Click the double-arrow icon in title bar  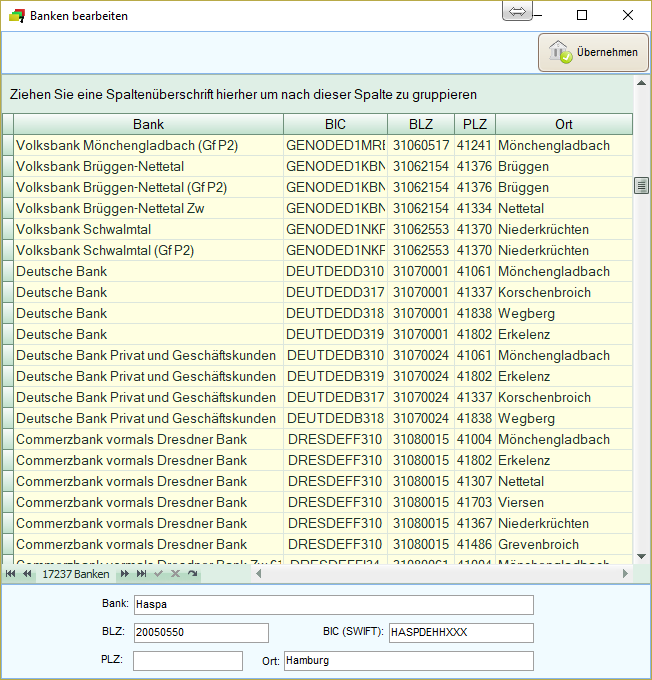pos(518,11)
